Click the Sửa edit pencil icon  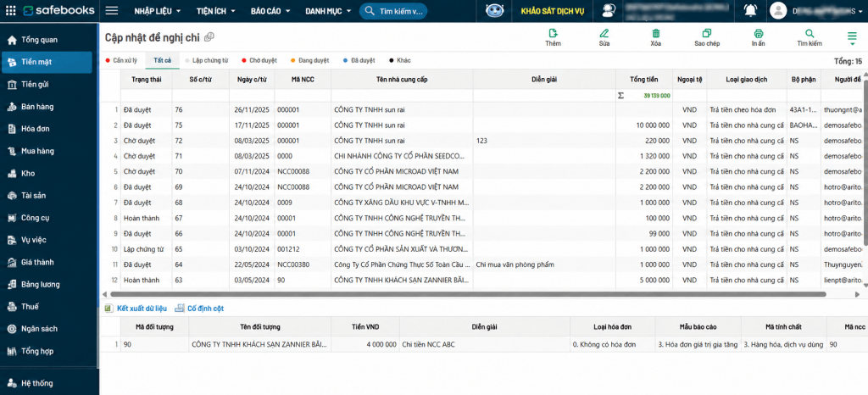pos(604,34)
